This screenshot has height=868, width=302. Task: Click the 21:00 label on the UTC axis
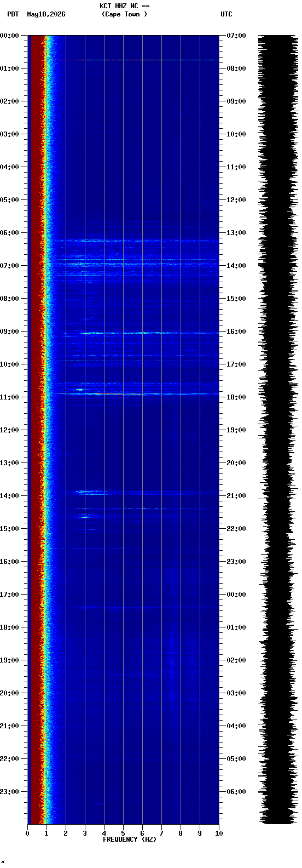tap(236, 496)
